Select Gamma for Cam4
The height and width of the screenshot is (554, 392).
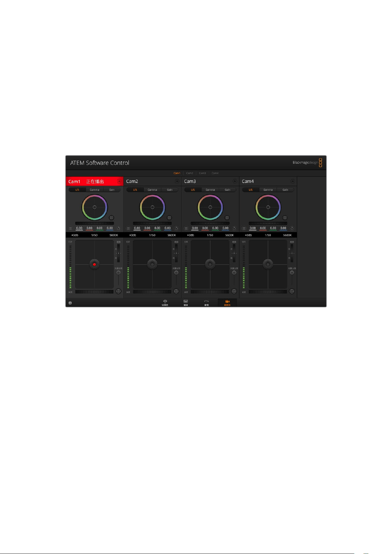[x=268, y=190]
